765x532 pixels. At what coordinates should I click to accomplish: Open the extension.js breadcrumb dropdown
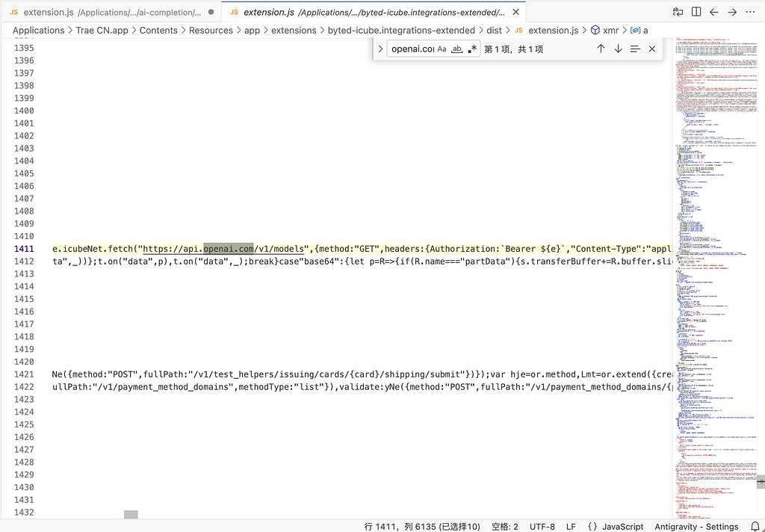tap(554, 30)
